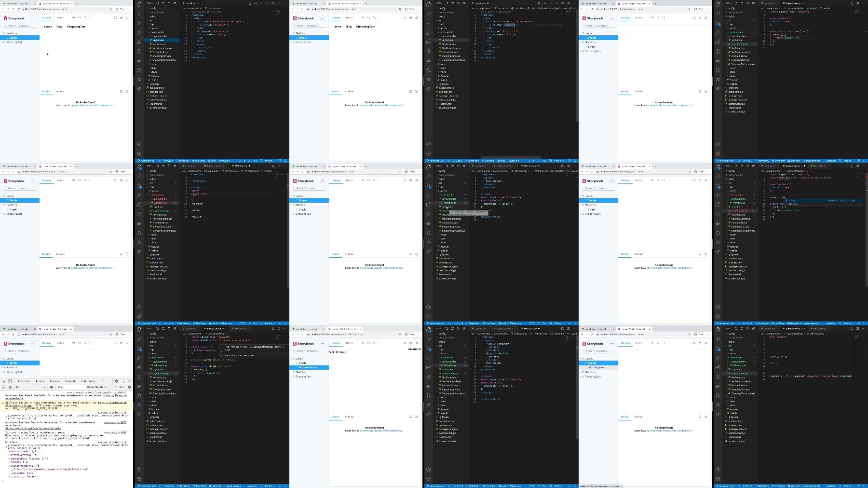This screenshot has height=488, width=868.
Task: Toggle the DevTools device toolbar
Action: [10, 381]
